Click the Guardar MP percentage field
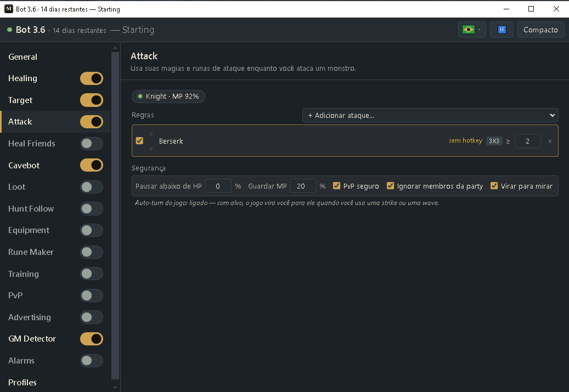Screen dimensions: 569x392 coord(303,186)
